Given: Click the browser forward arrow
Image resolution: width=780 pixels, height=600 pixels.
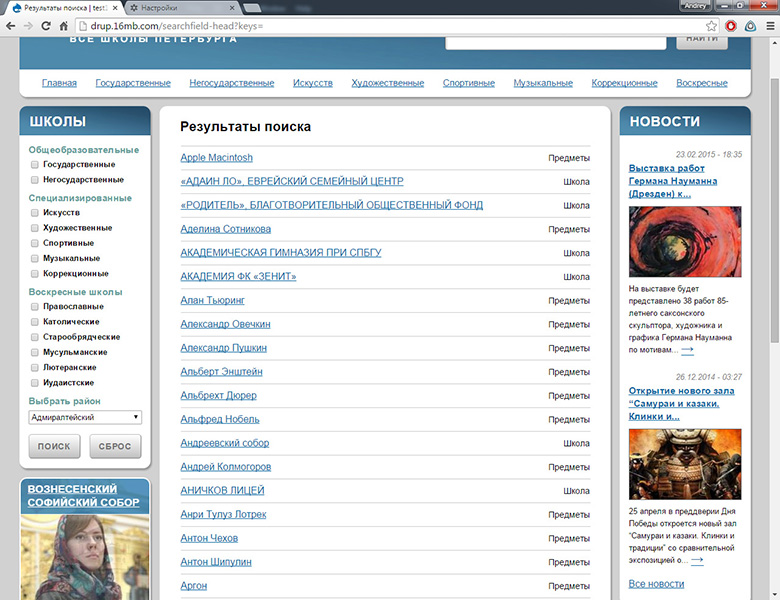Looking at the screenshot, I should click(x=28, y=26).
